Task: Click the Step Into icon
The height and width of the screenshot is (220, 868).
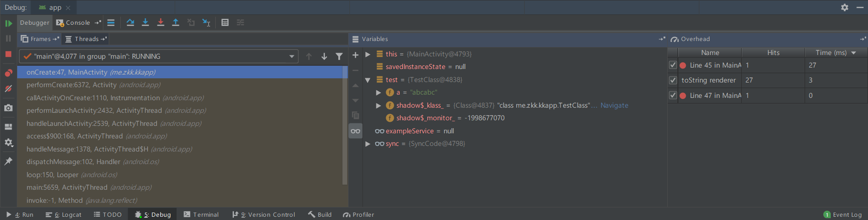Action: tap(145, 22)
